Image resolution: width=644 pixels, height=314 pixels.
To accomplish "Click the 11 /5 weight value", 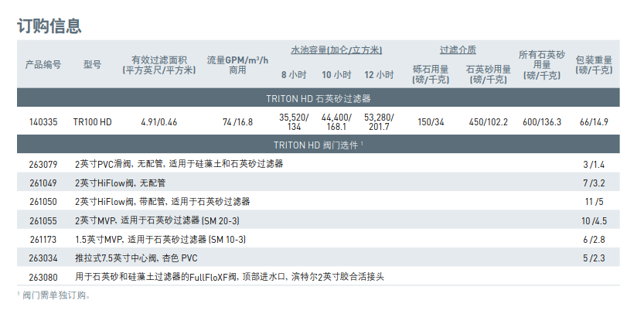I will (x=594, y=202).
